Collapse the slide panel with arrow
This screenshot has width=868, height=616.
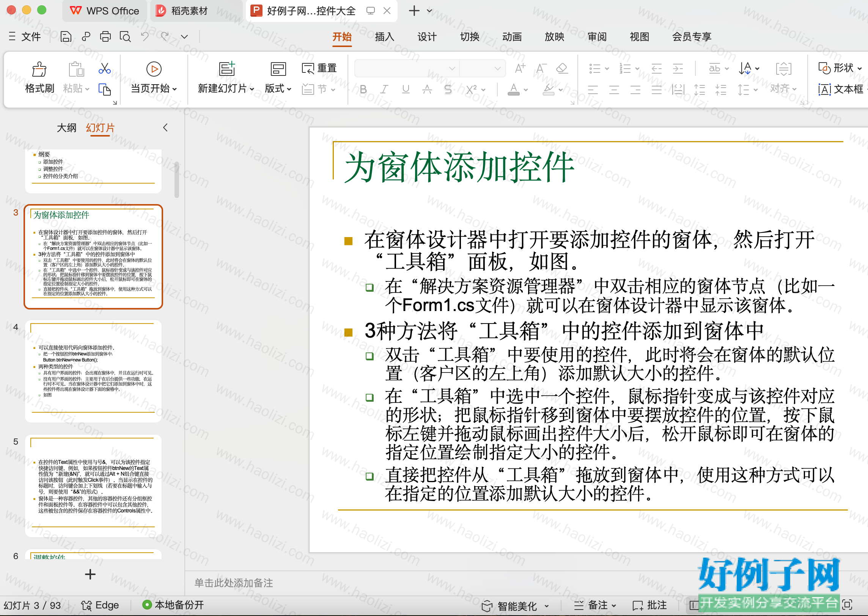[x=165, y=128]
